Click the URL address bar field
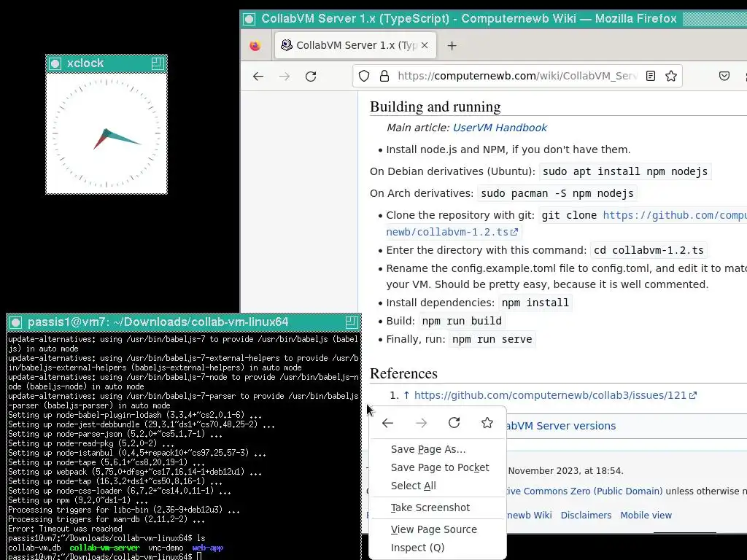 click(x=517, y=76)
